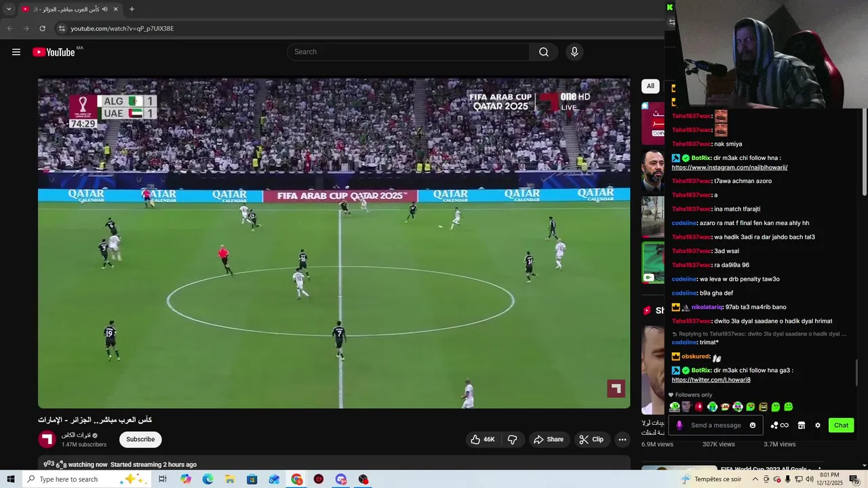Start voice search with the microphone
Image resolution: width=868 pixels, height=488 pixels.
click(574, 52)
